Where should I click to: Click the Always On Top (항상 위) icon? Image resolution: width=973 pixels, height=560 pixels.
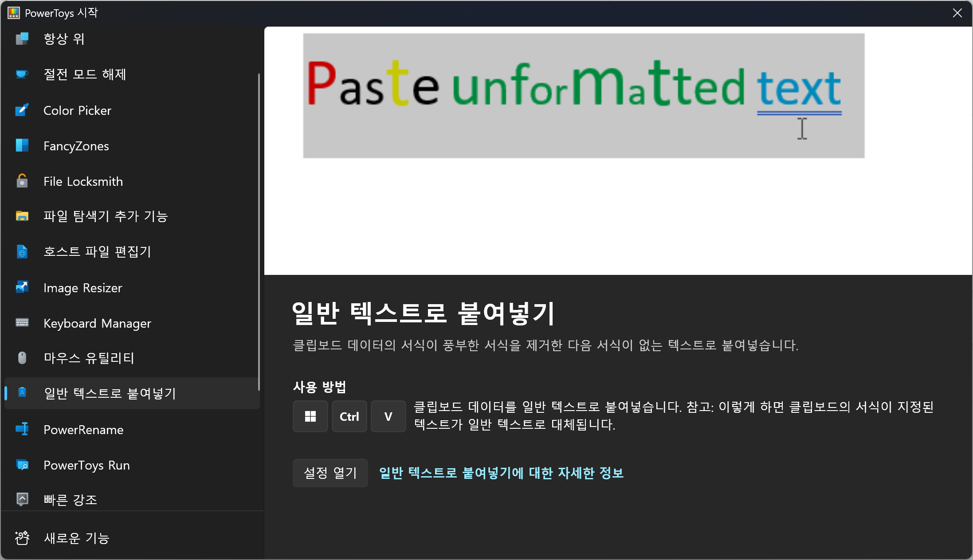22,39
